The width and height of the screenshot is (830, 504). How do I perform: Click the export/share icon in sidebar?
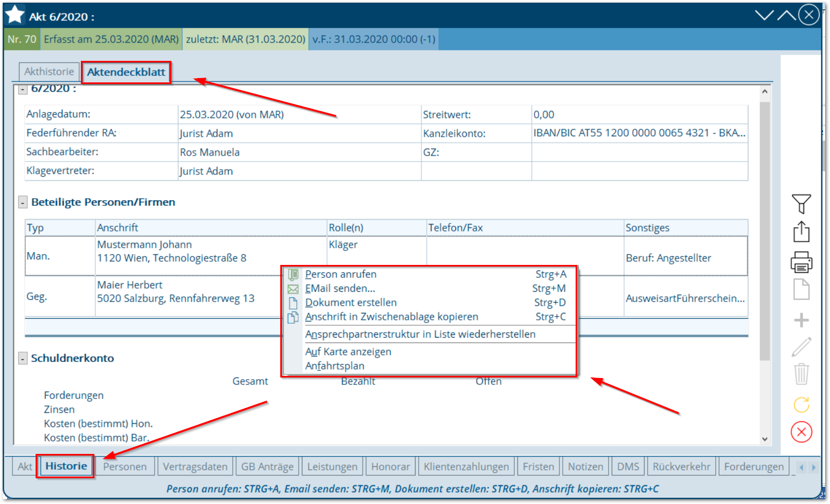(801, 232)
